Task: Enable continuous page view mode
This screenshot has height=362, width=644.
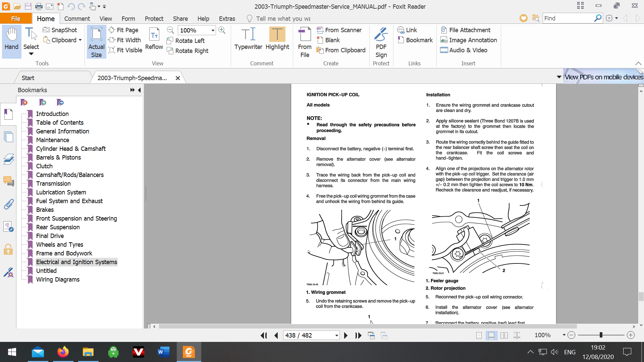Action: coord(491,335)
